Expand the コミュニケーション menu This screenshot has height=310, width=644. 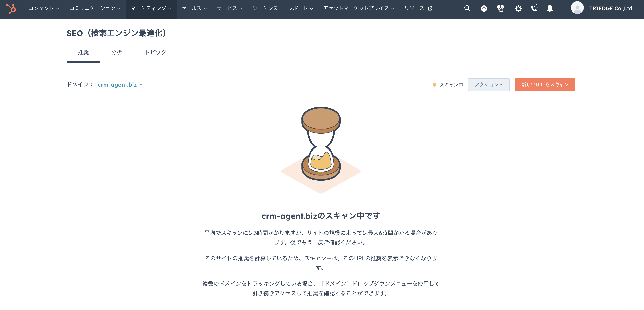pyautogui.click(x=95, y=9)
